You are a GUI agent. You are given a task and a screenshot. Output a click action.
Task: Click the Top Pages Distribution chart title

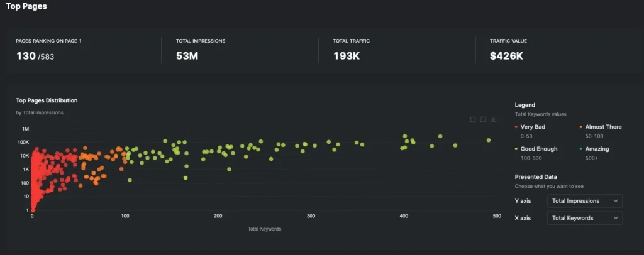(47, 100)
